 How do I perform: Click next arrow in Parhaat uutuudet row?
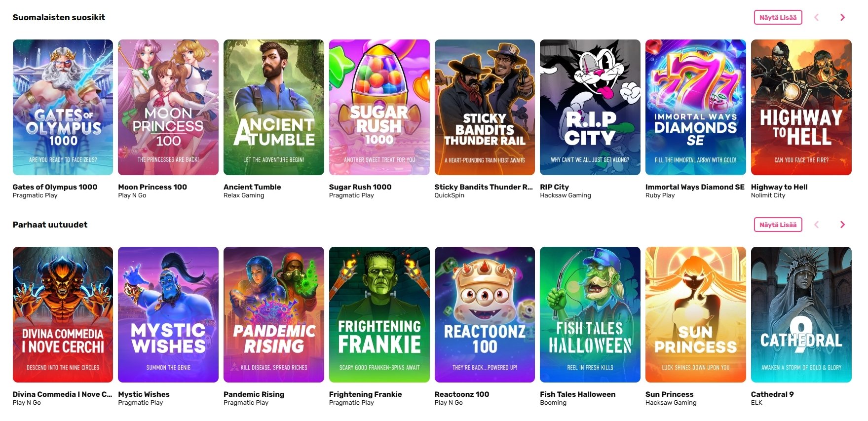tap(842, 225)
